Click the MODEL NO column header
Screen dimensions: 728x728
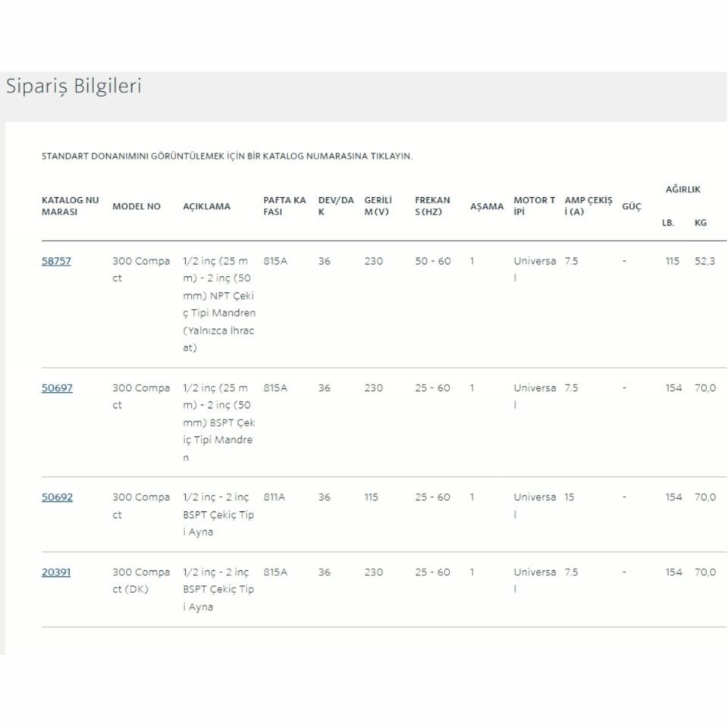click(x=136, y=206)
